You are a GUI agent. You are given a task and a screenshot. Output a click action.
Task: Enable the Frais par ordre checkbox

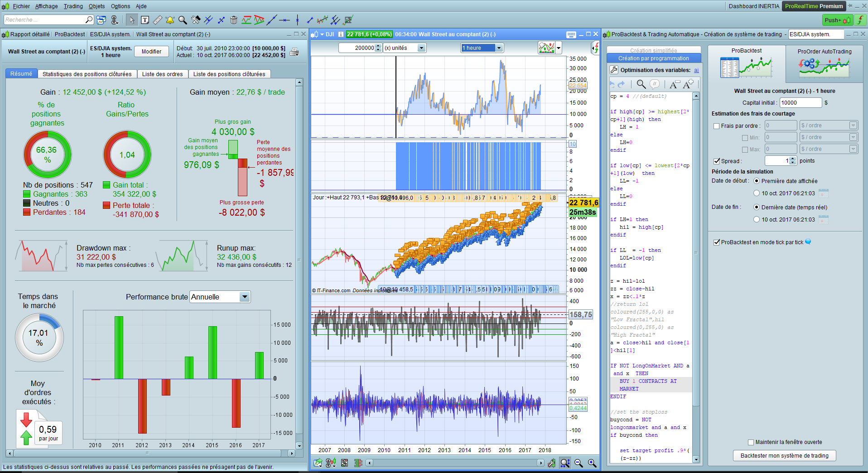coord(716,126)
